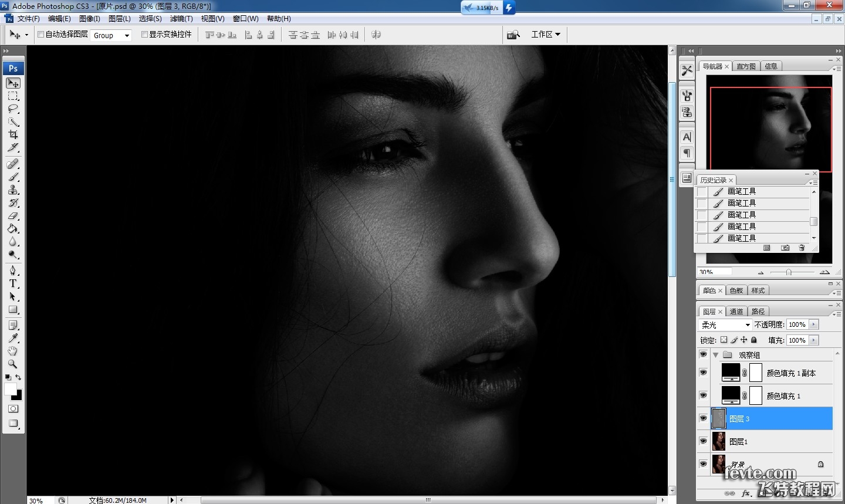
Task: Open the 柔光 blend mode dropdown
Action: (726, 324)
